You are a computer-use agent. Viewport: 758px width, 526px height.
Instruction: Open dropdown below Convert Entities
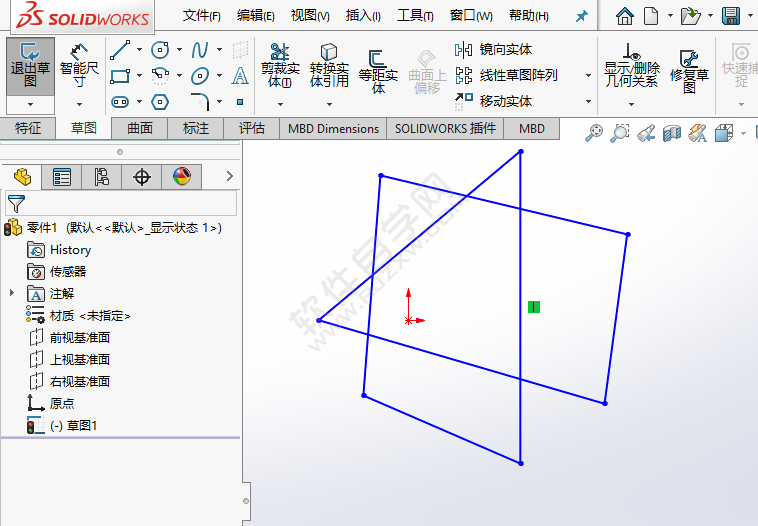coord(329,104)
